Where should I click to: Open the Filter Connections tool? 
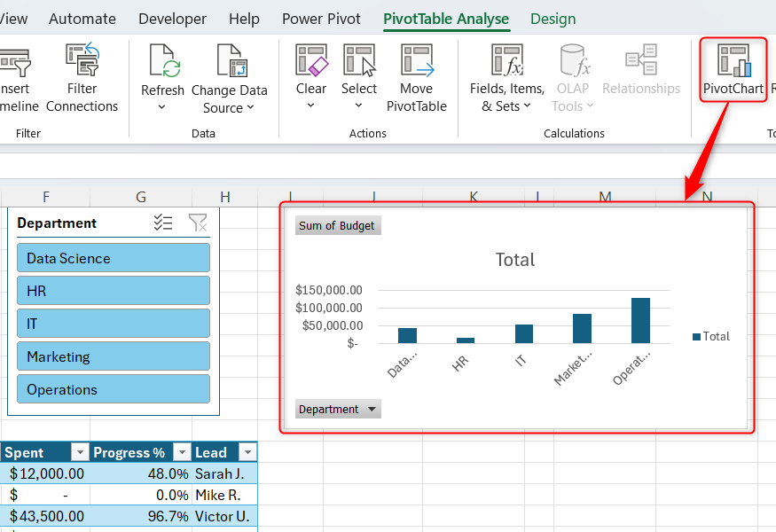coord(82,78)
